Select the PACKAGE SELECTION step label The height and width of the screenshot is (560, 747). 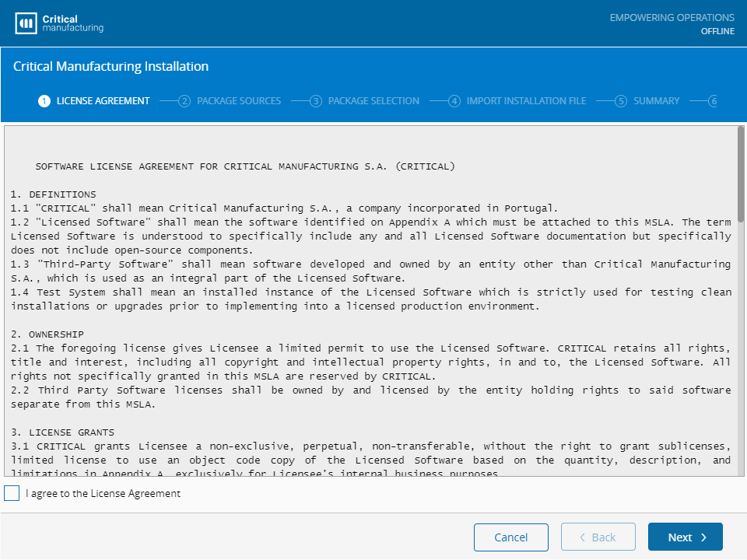coord(373,101)
